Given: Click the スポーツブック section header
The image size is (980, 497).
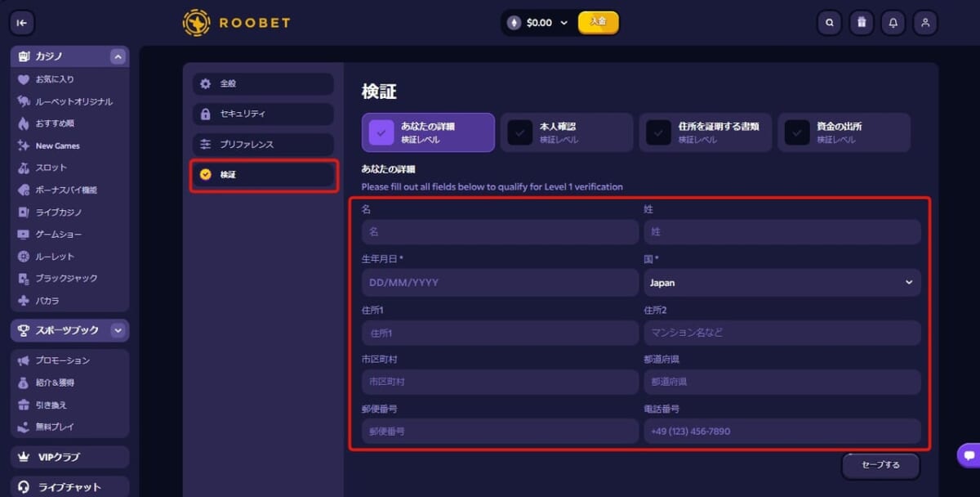Looking at the screenshot, I should point(69,330).
